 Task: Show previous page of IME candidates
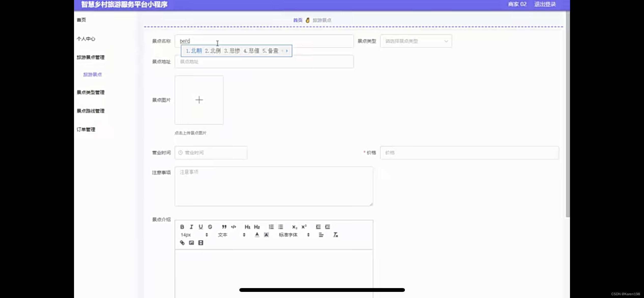282,51
